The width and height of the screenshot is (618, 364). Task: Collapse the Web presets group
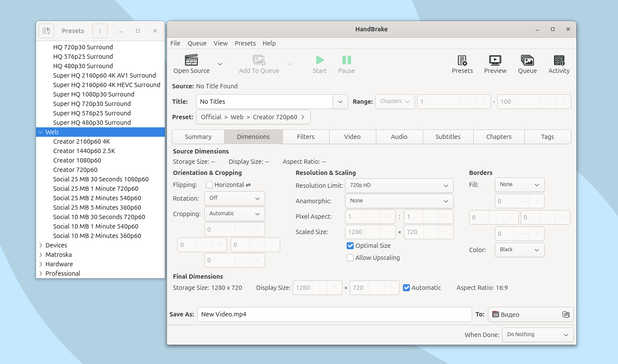point(41,132)
